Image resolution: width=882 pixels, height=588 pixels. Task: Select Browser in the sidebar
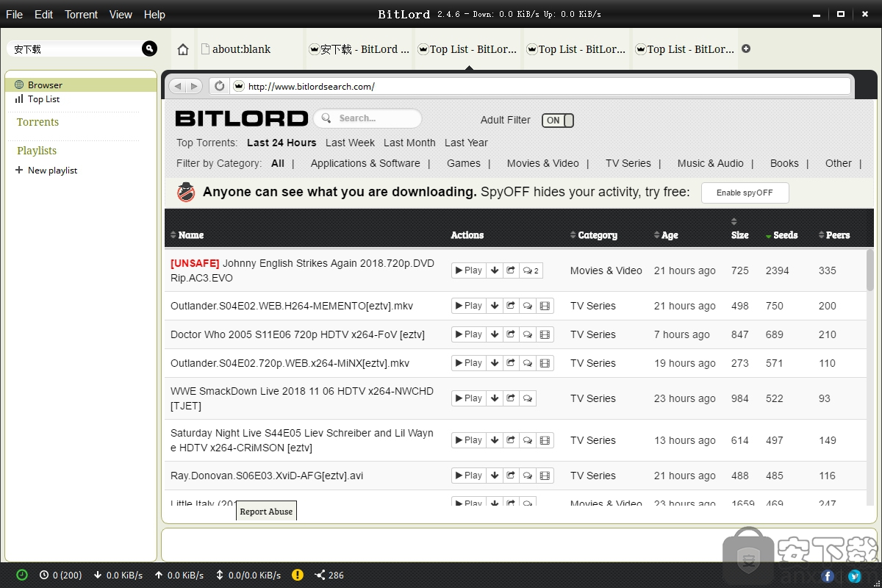pyautogui.click(x=81, y=85)
